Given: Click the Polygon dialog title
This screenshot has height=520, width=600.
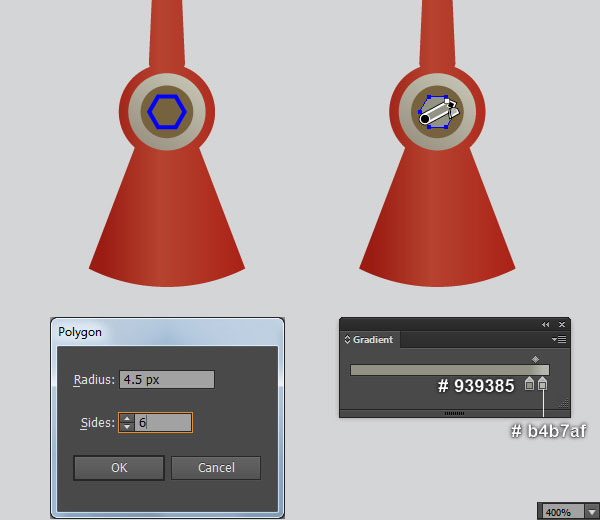Looking at the screenshot, I should pos(80,332).
